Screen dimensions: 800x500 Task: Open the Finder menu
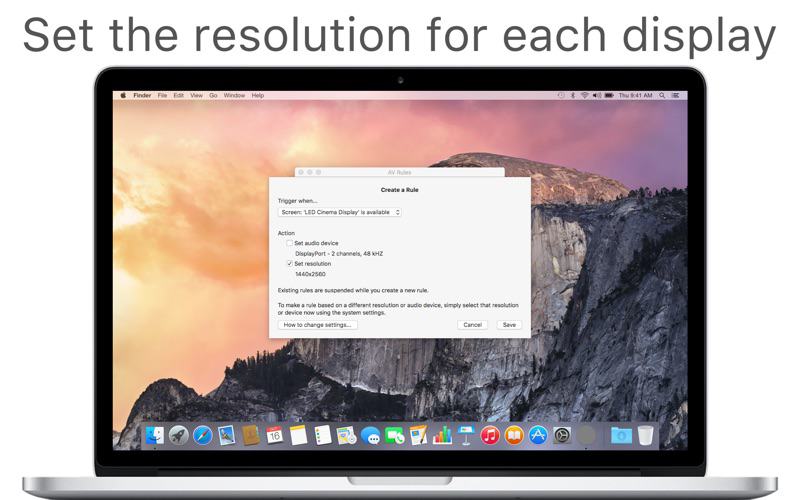point(142,95)
